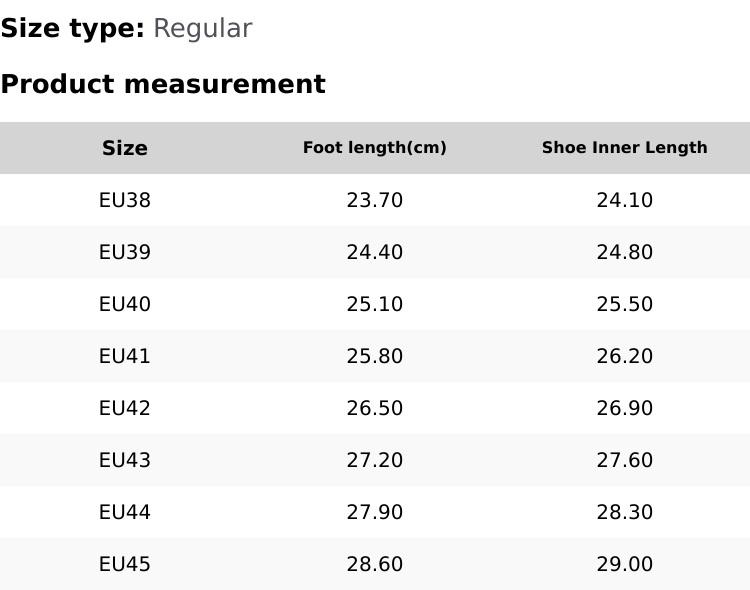Select the EU41 size cell
This screenshot has width=750, height=590.
coord(125,356)
